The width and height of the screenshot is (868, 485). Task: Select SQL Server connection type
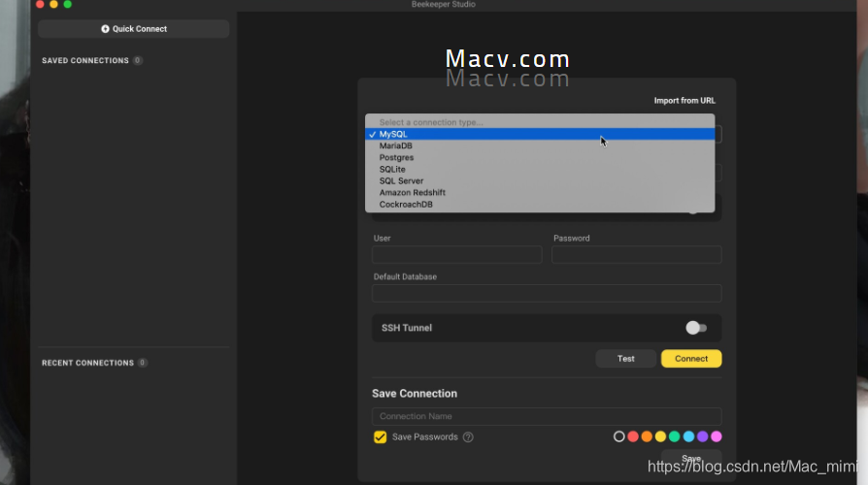click(540, 180)
